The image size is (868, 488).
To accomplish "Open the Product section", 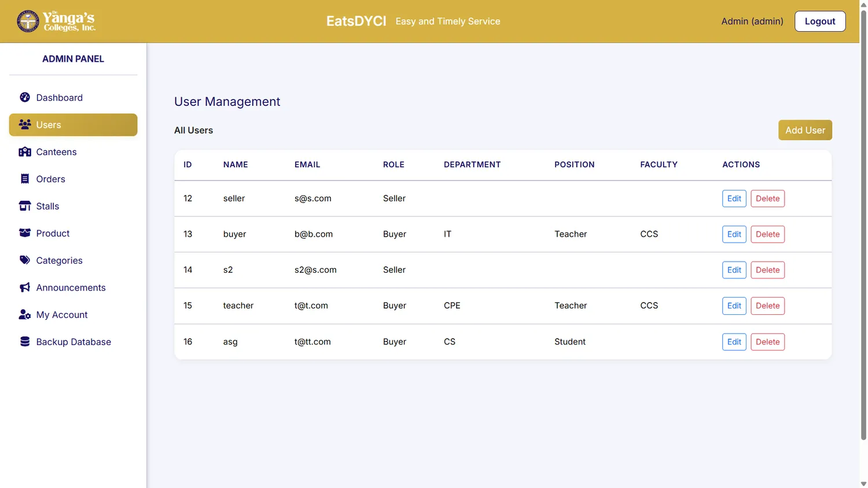I will click(73, 233).
